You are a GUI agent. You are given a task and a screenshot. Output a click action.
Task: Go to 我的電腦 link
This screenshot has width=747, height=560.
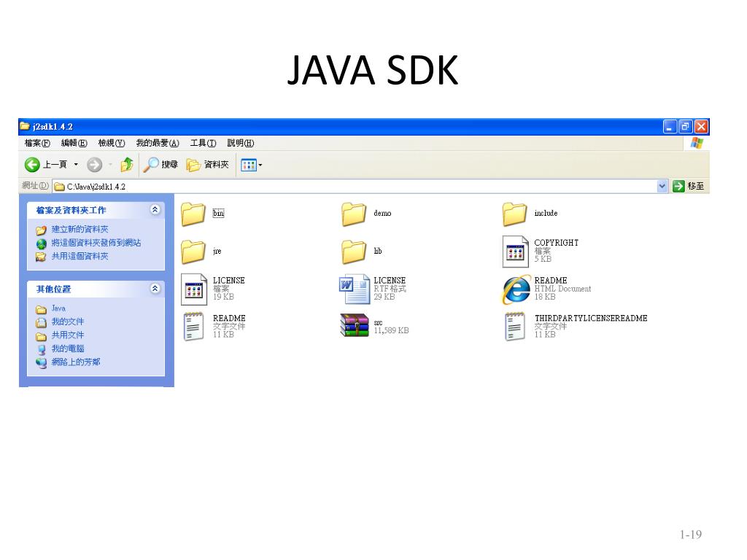[x=68, y=349]
